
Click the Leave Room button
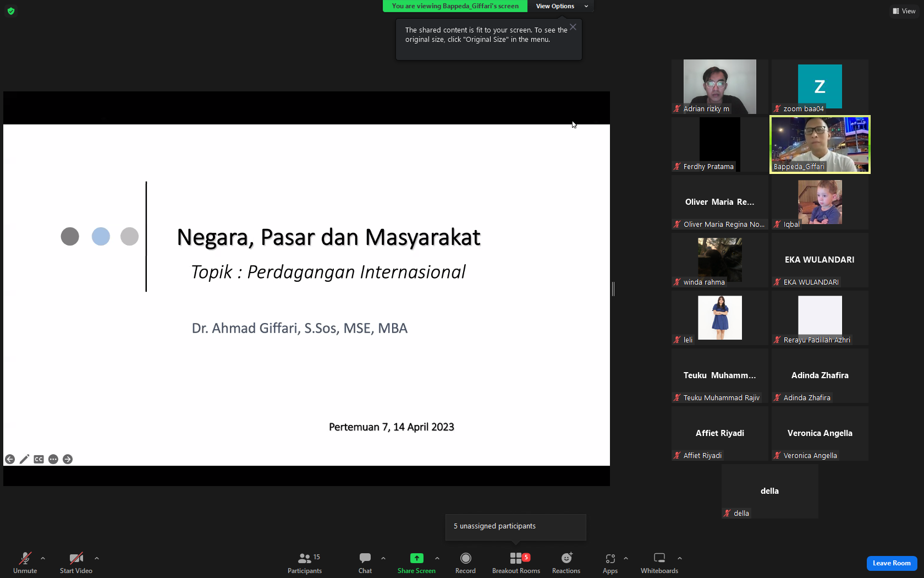(892, 563)
